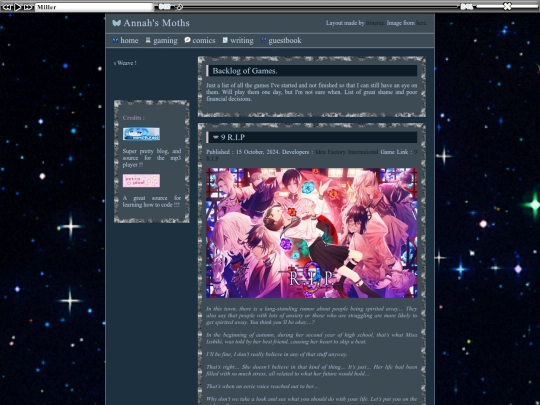
Task: Click the 'Credits :' label
Action: [134, 118]
